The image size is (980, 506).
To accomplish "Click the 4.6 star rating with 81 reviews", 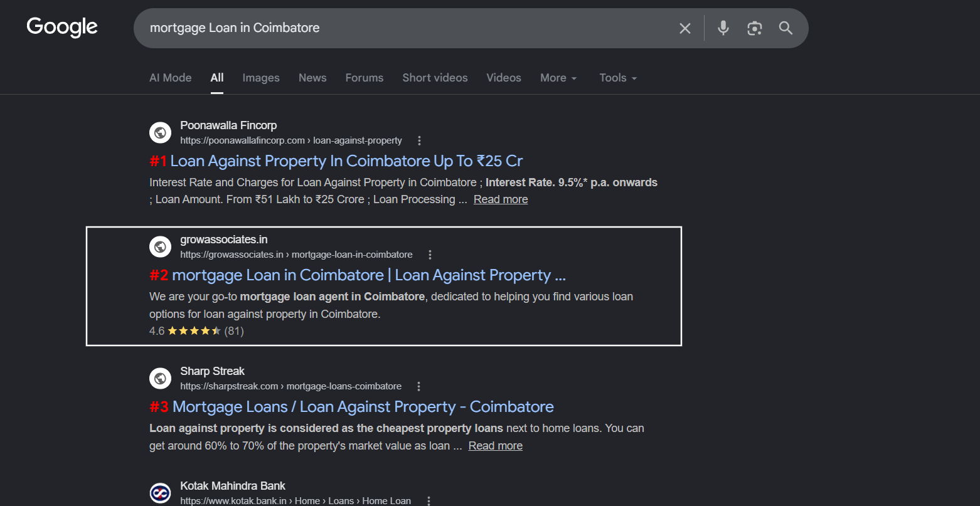I will pyautogui.click(x=196, y=331).
